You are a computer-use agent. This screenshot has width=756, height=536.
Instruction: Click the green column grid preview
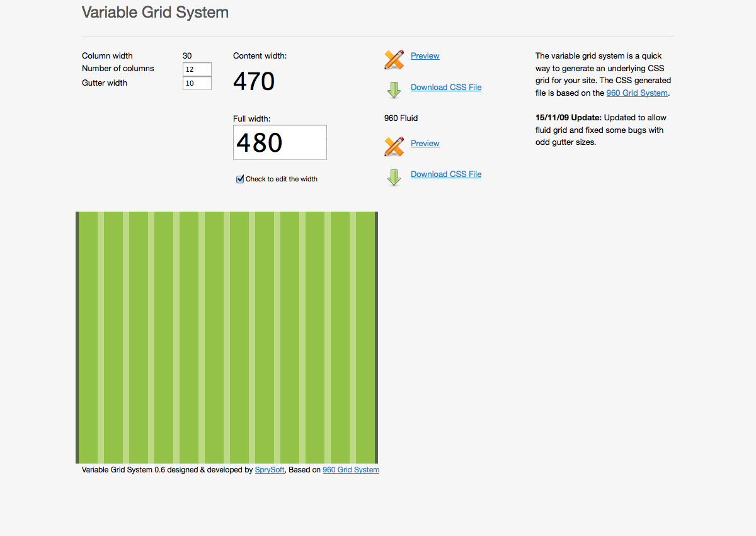pyautogui.click(x=227, y=338)
